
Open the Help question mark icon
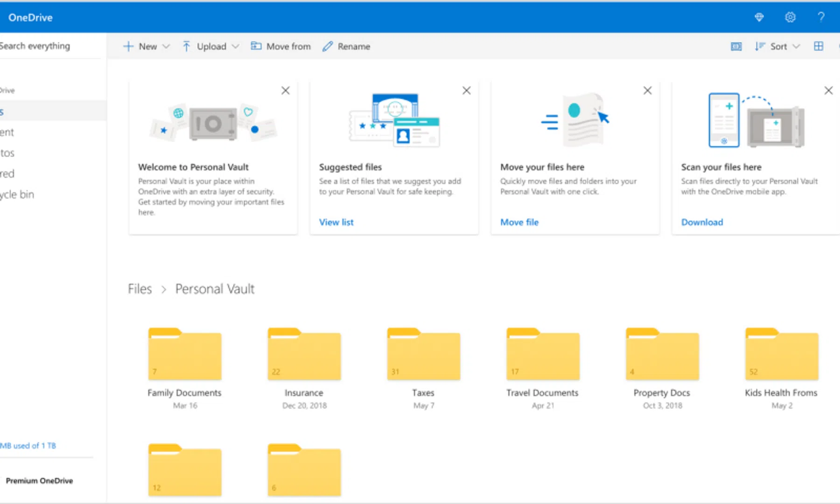click(x=821, y=18)
